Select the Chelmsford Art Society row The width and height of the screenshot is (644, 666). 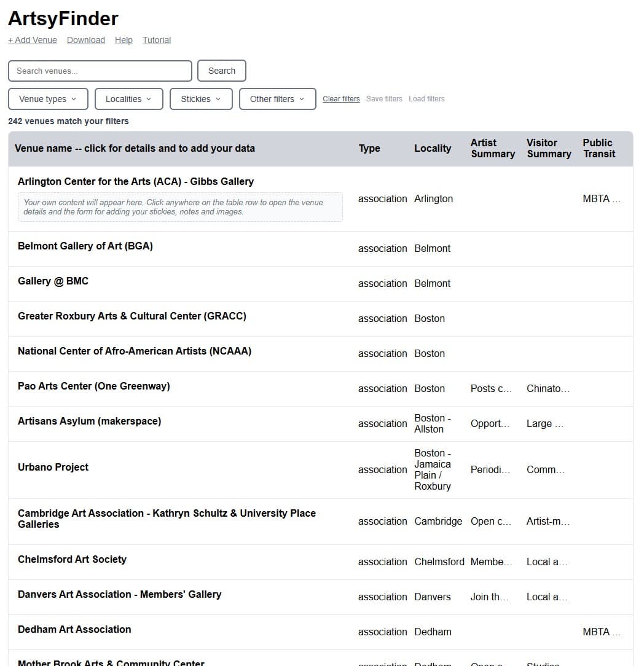point(72,559)
